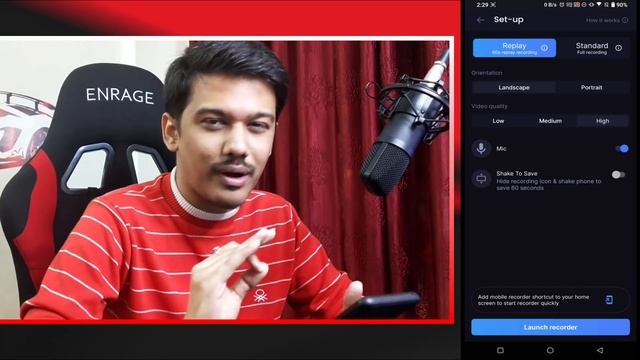Tap the battery icon in status bar
The width and height of the screenshot is (640, 360).
point(613,4)
